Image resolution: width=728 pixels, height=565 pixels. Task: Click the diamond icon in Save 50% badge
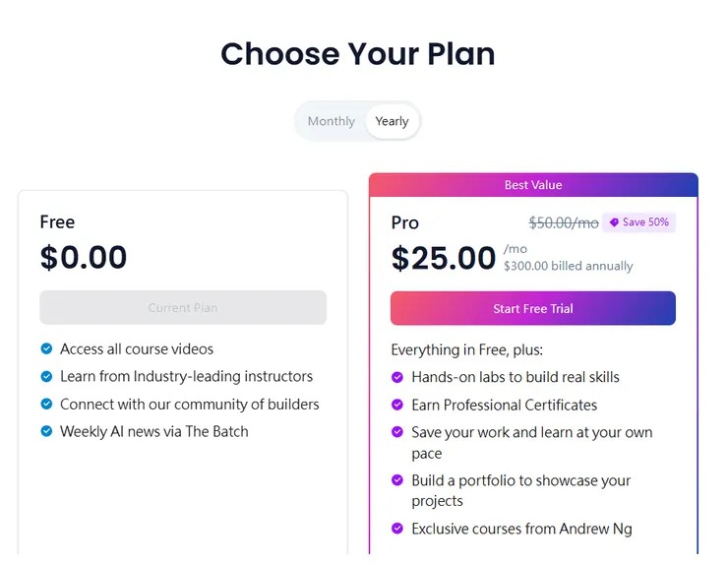click(x=614, y=222)
